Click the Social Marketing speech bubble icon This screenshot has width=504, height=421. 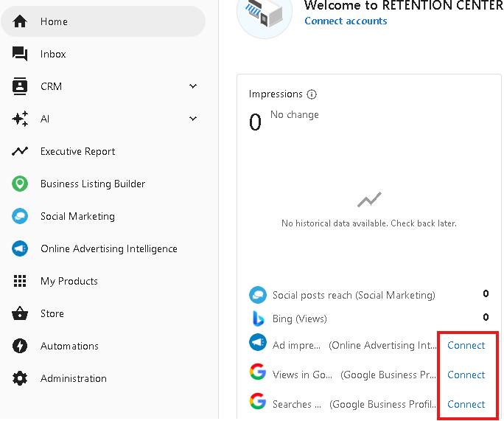coord(20,216)
